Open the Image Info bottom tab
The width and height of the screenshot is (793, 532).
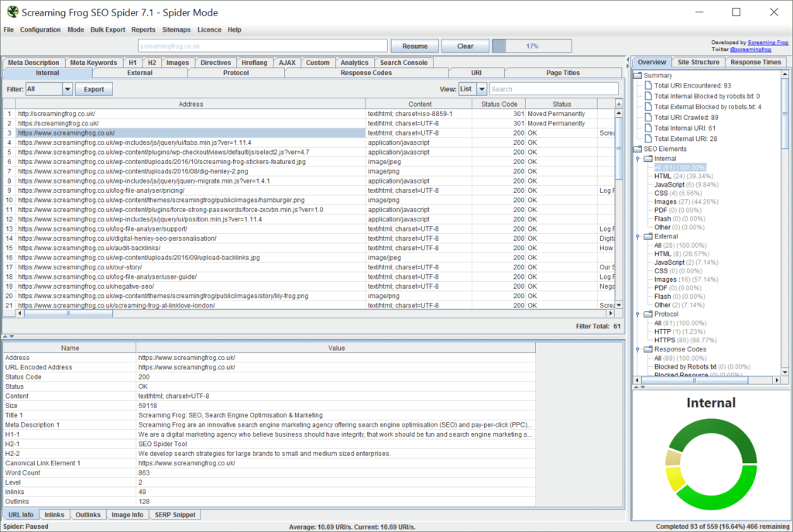(128, 515)
